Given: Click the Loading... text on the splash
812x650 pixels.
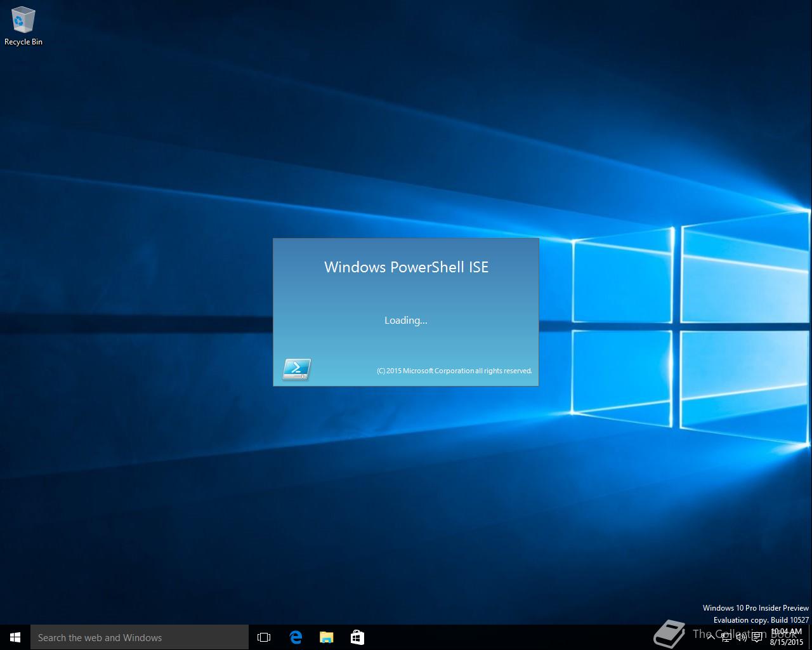Looking at the screenshot, I should click(x=406, y=321).
